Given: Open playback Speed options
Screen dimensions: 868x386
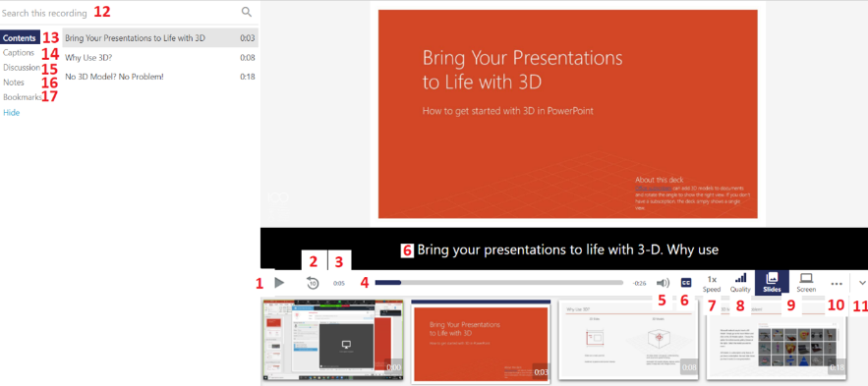Looking at the screenshot, I should coord(712,284).
